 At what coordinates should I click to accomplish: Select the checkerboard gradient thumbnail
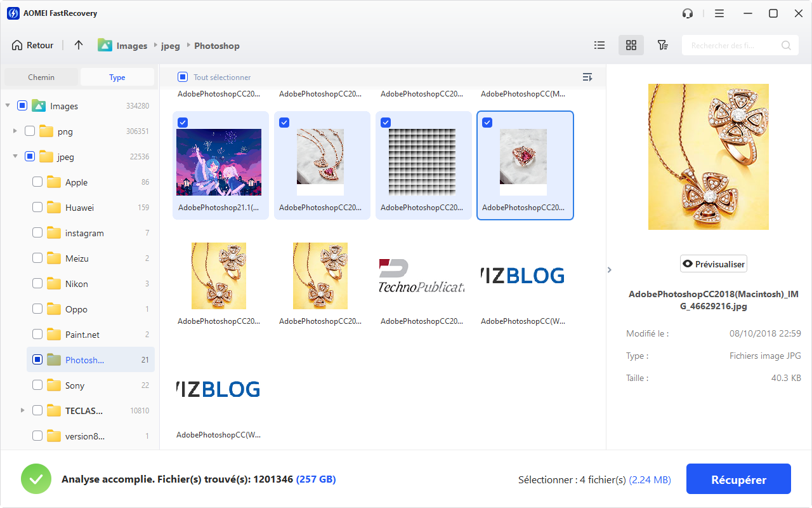click(x=422, y=162)
